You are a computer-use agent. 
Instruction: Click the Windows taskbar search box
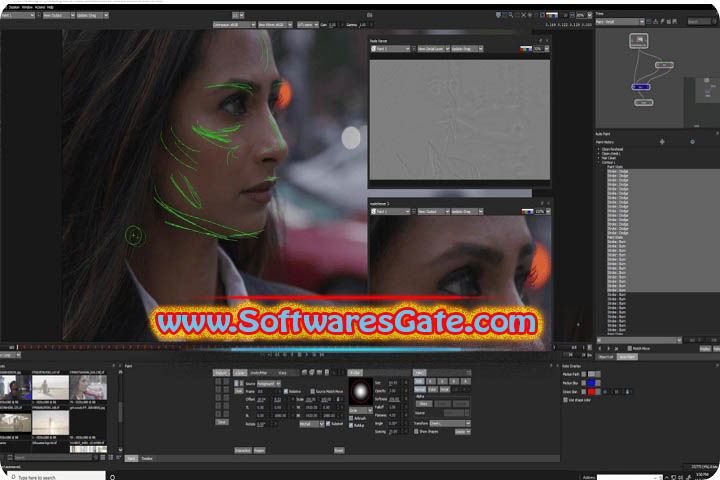(56, 477)
